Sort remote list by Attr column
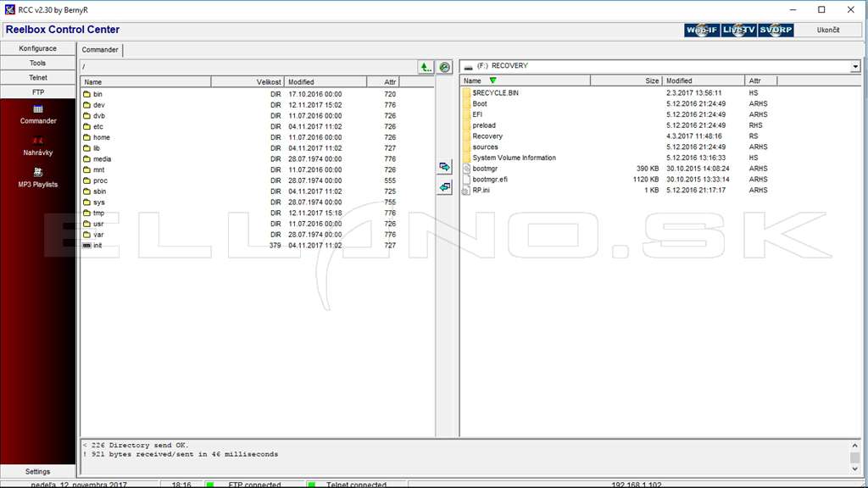 383,82
